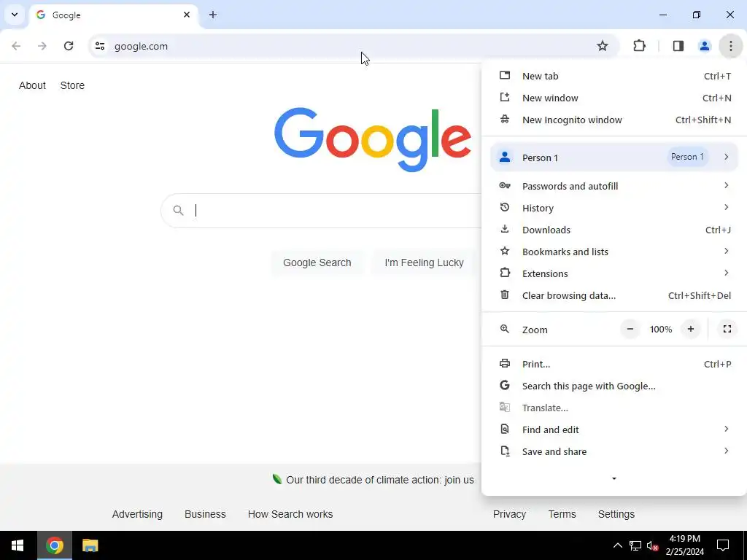Click the Person 1 profile chip

[x=687, y=157]
